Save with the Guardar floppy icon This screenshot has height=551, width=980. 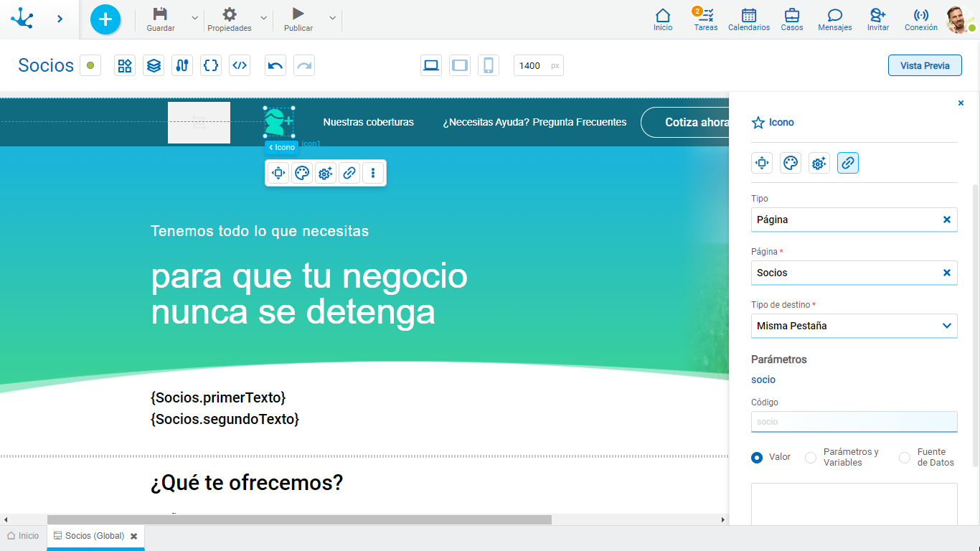pos(161,14)
